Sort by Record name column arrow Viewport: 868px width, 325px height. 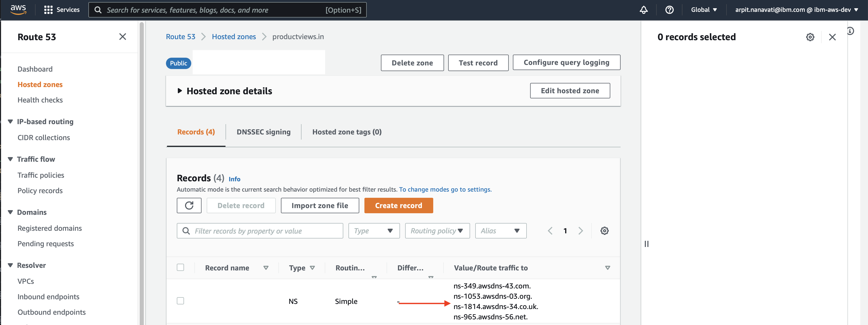tap(266, 268)
